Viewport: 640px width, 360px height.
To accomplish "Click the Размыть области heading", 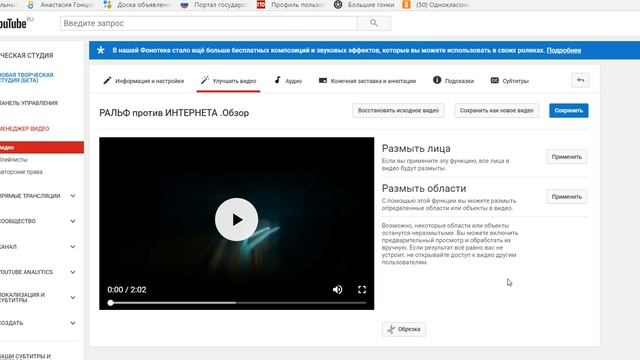I will [424, 189].
